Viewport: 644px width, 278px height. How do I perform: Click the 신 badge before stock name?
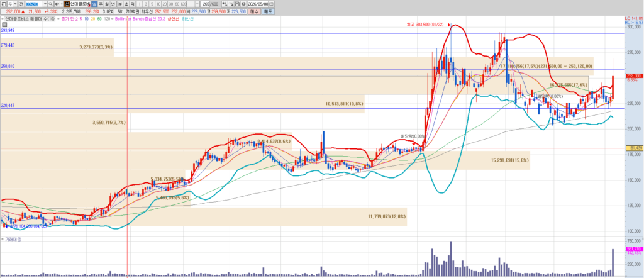tap(67, 4)
